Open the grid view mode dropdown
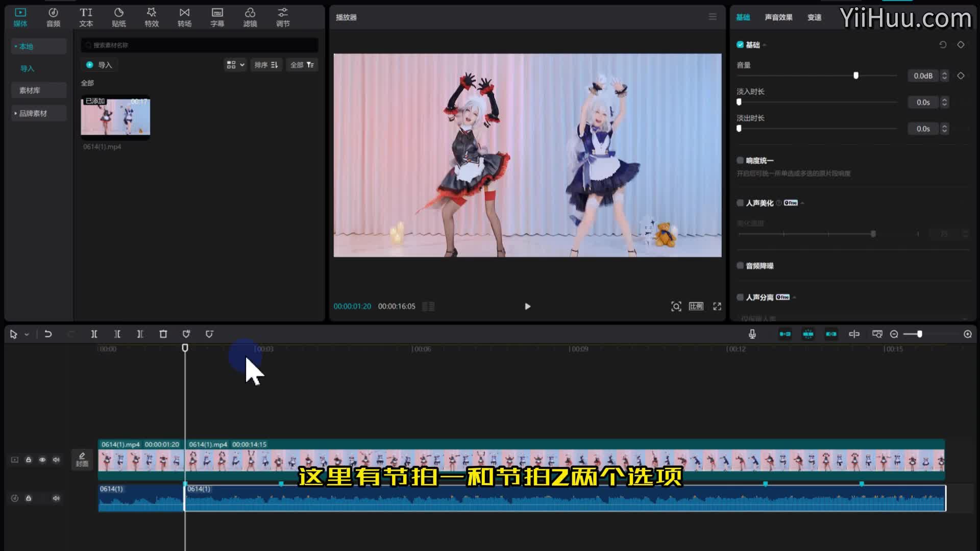Image resolution: width=980 pixels, height=551 pixels. coord(235,65)
